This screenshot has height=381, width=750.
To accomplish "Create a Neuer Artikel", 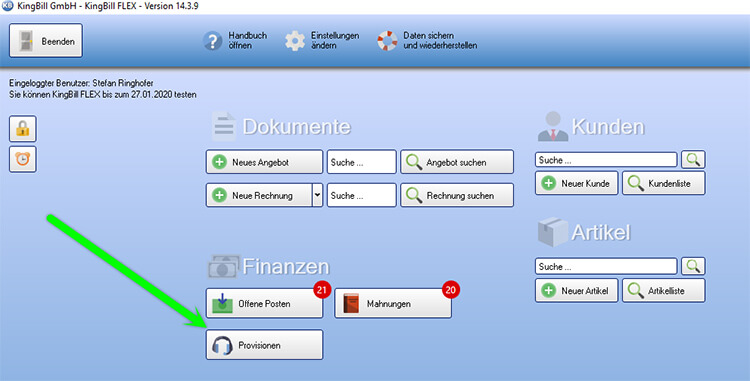I will [576, 290].
